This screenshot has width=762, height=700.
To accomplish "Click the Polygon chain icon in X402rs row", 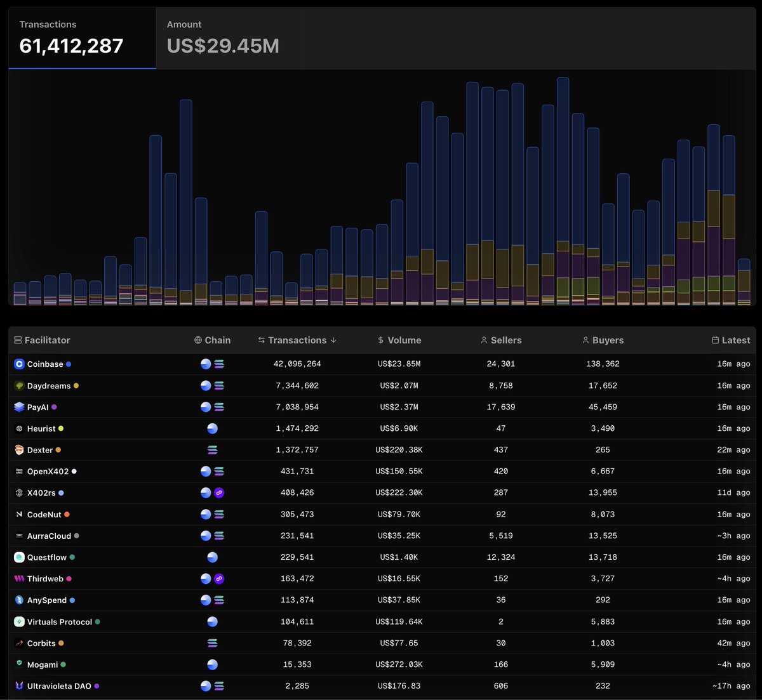I will point(219,493).
